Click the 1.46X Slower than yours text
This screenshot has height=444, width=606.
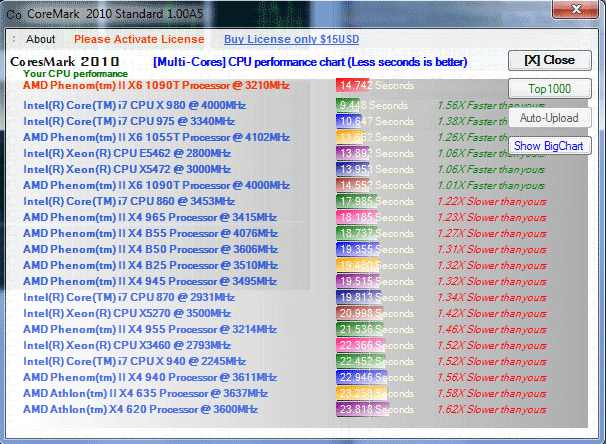tap(492, 330)
